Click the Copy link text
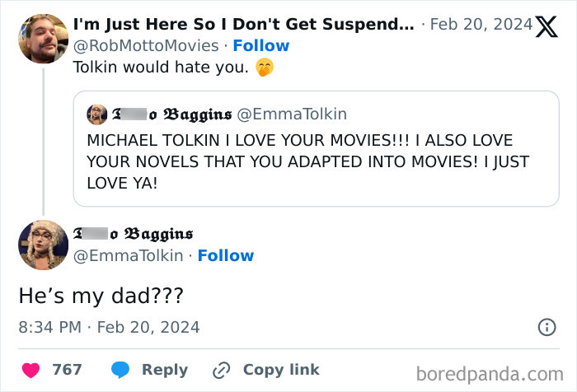The width and height of the screenshot is (577, 392). click(x=281, y=370)
